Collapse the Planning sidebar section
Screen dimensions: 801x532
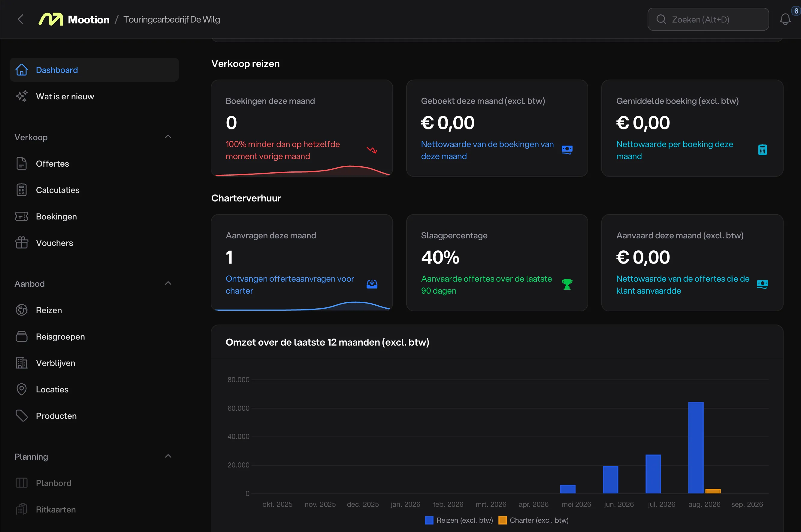pyautogui.click(x=168, y=456)
